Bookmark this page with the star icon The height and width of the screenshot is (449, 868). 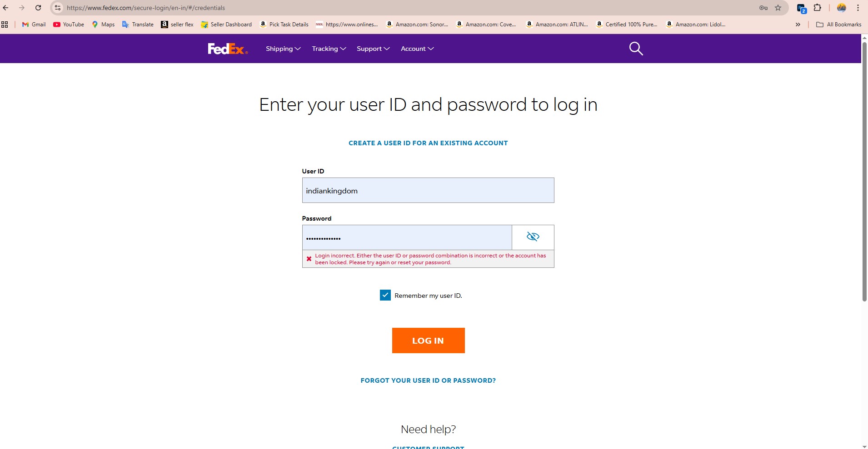[x=778, y=8]
